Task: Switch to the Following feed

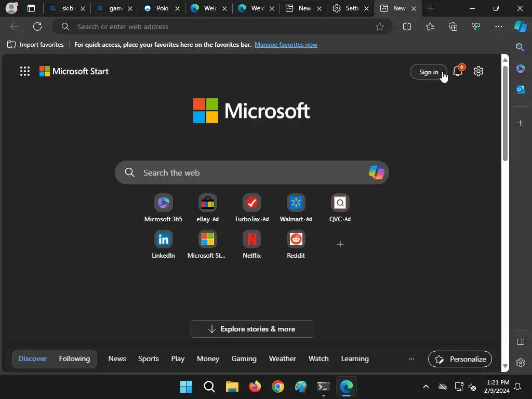Action: click(75, 358)
